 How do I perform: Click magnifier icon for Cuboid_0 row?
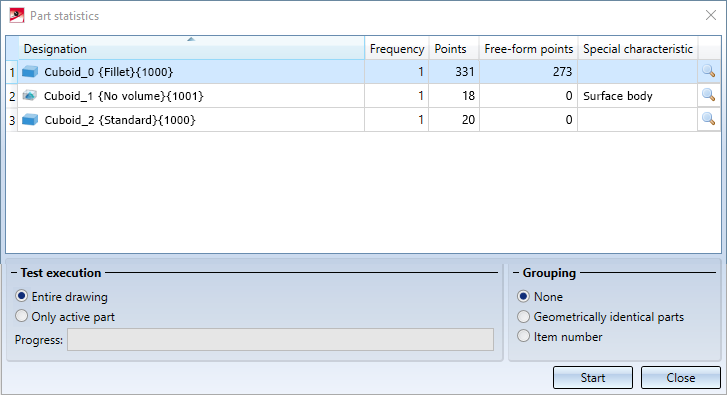pos(708,71)
